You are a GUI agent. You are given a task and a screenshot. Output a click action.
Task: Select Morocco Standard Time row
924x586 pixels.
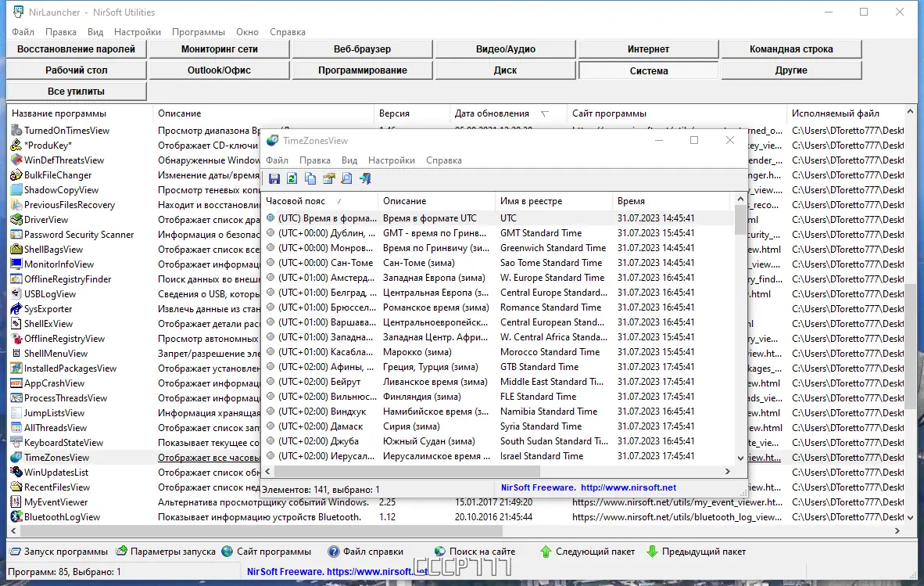(499, 352)
